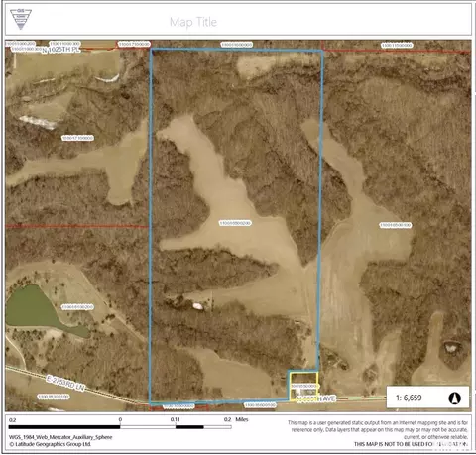Click the Map Title heading text
The height and width of the screenshot is (455, 476).
(x=193, y=22)
